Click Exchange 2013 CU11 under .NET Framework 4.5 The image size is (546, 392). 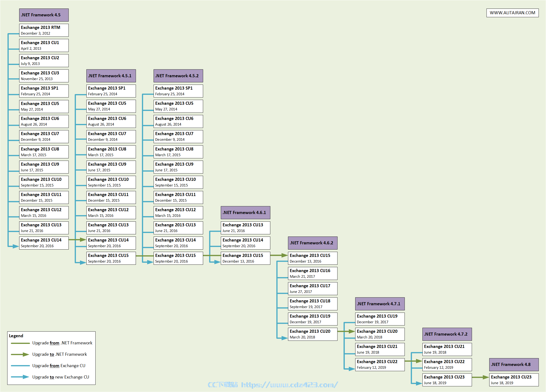[x=44, y=197]
